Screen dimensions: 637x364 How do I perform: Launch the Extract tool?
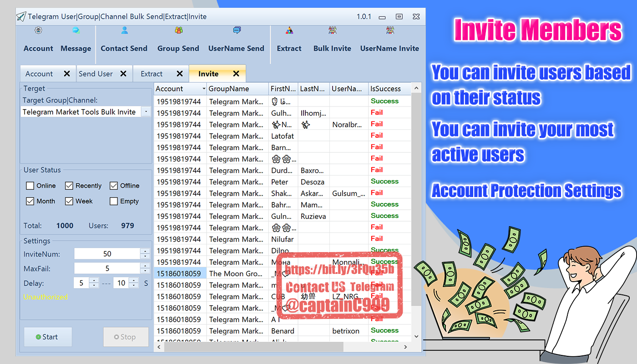(289, 40)
